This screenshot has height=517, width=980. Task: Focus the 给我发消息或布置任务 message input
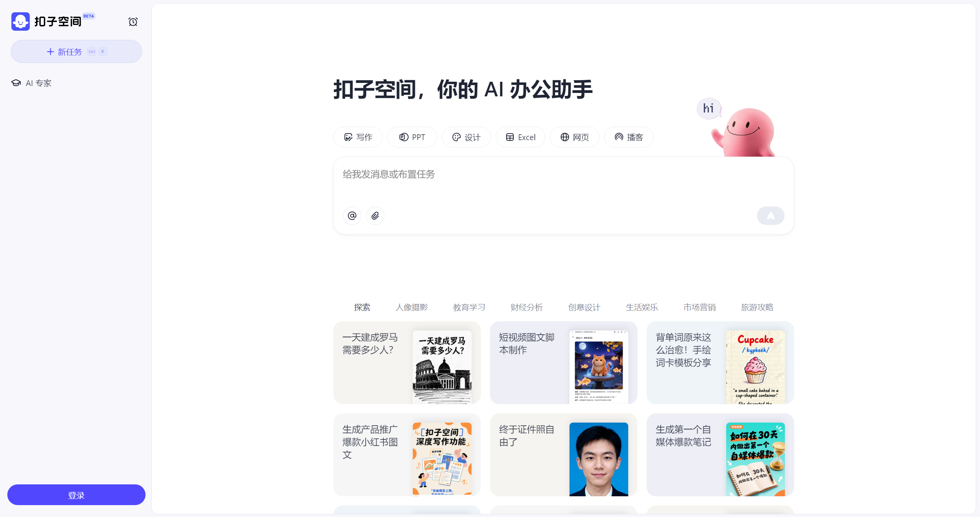click(563, 180)
